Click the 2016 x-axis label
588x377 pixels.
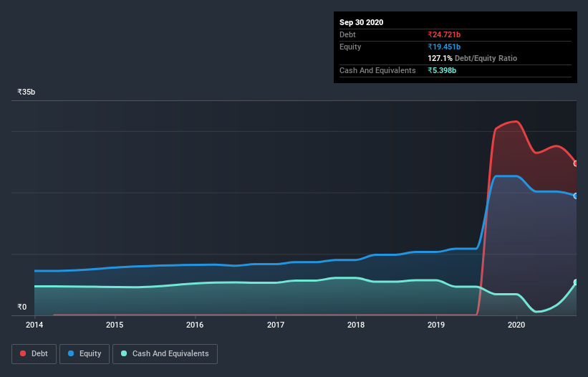[x=195, y=325]
